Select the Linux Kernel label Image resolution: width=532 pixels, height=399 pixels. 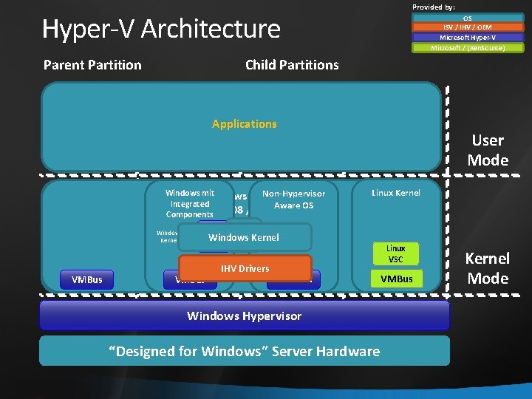(396, 193)
